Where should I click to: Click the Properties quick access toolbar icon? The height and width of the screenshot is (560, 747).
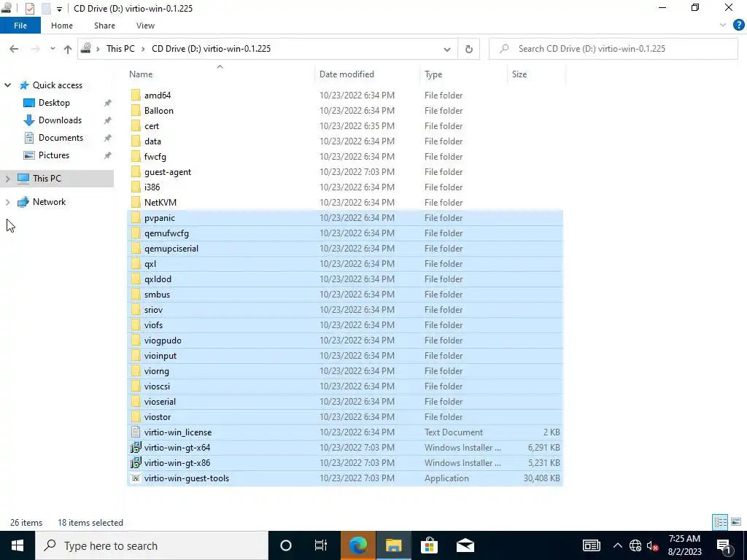point(30,8)
